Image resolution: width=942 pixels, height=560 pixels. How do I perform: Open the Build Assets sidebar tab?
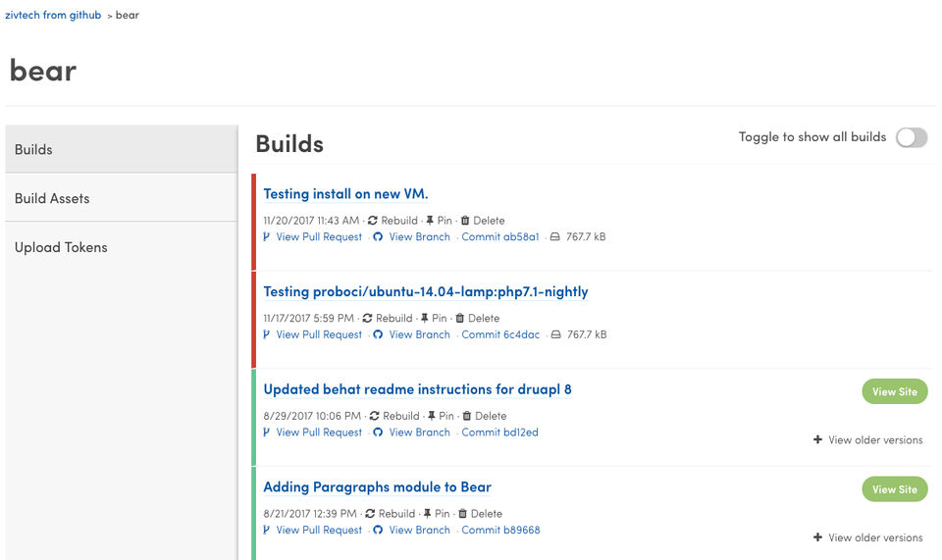click(x=52, y=198)
